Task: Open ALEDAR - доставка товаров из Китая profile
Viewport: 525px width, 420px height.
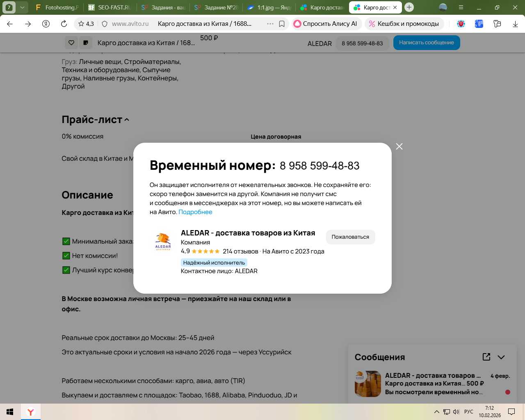Action: 248,233
